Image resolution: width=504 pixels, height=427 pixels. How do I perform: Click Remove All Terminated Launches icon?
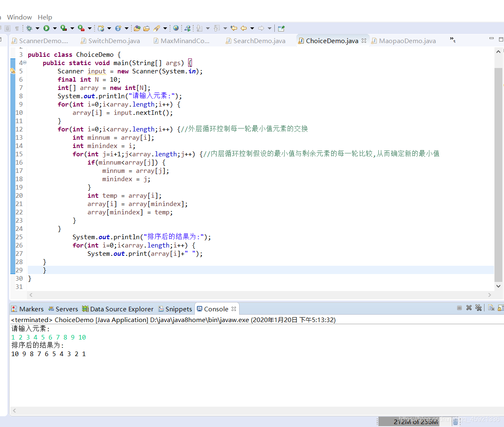(x=478, y=308)
